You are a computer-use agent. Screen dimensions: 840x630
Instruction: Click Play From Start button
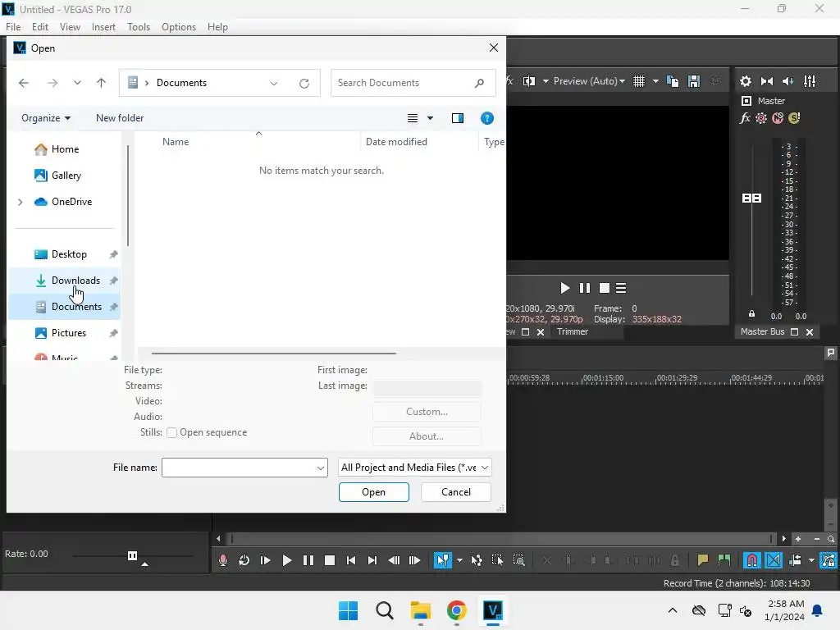tap(265, 560)
